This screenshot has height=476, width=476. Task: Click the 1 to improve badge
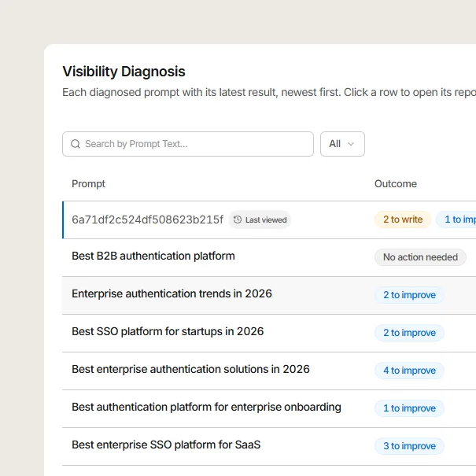pos(409,408)
